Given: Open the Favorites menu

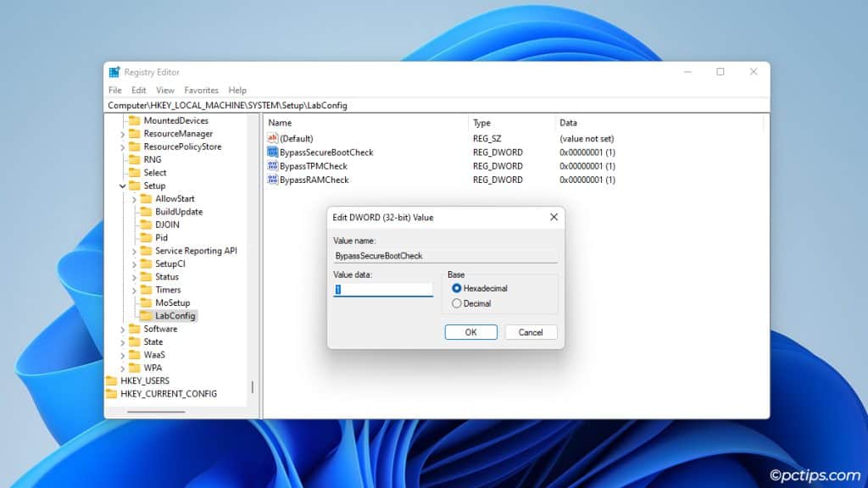Looking at the screenshot, I should 201,90.
